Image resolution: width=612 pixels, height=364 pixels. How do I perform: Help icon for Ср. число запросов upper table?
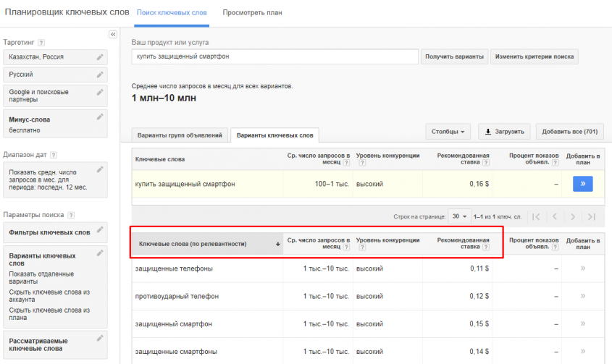tap(346, 163)
